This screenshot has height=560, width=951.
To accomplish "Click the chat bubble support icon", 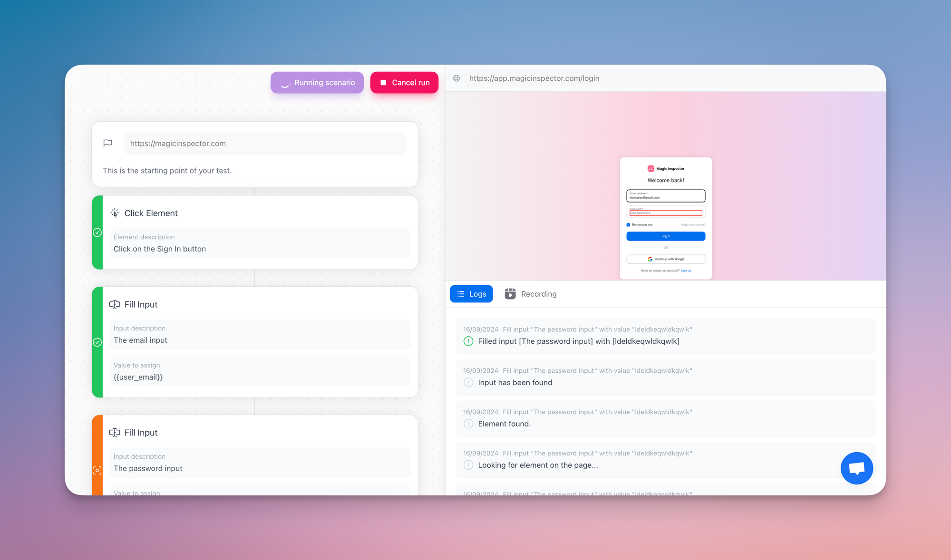I will coord(855,468).
